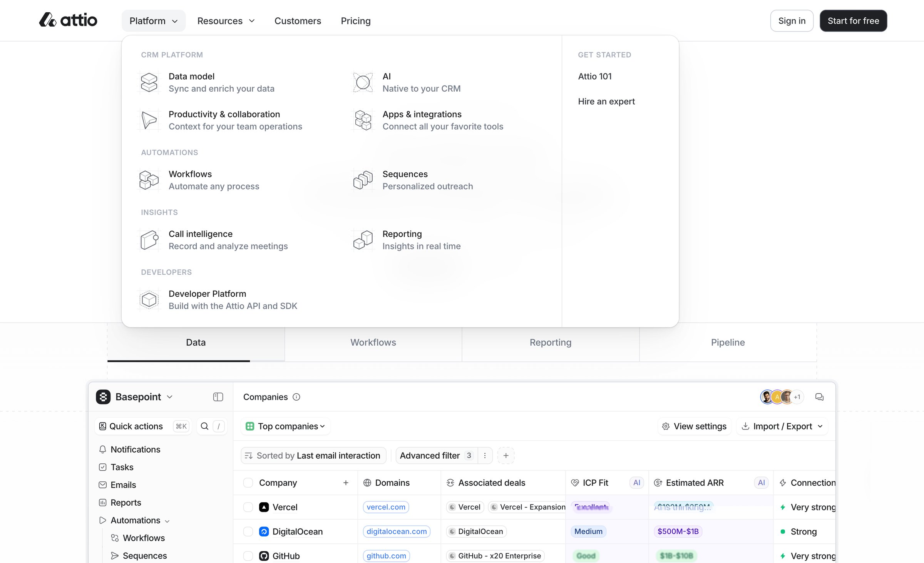Open the Attio 101 link
The width and height of the screenshot is (924, 563).
(x=595, y=76)
